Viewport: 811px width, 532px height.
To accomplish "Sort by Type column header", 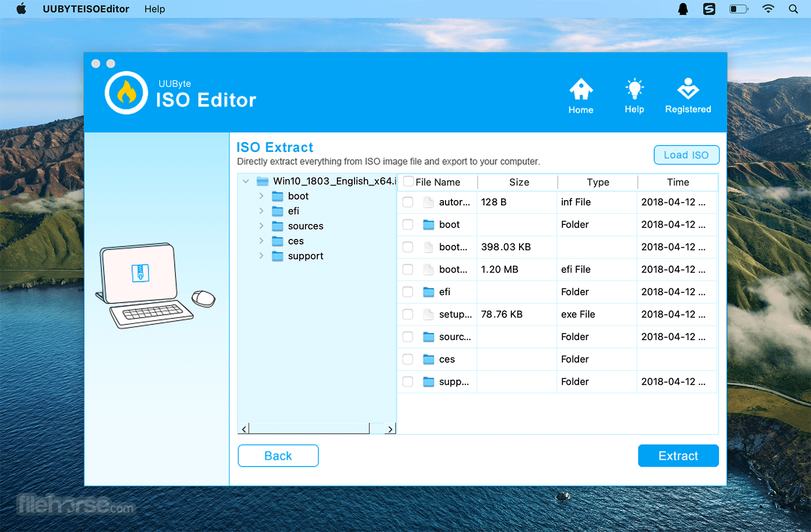I will click(x=598, y=182).
